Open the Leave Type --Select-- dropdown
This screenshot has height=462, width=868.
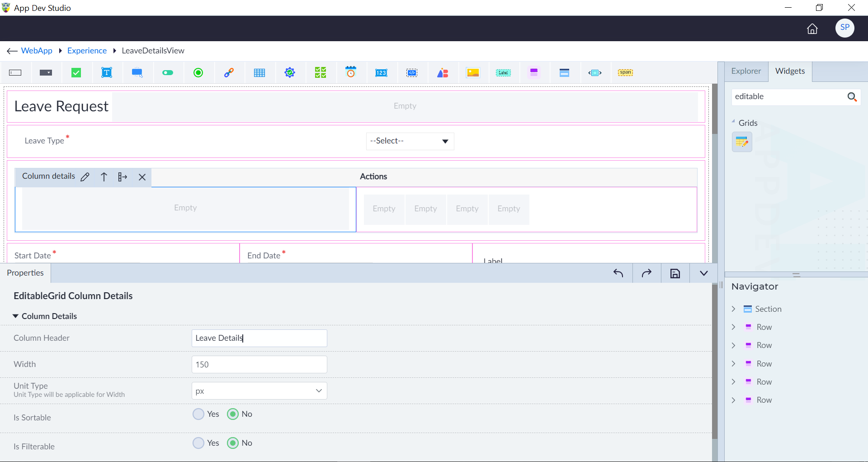point(410,141)
